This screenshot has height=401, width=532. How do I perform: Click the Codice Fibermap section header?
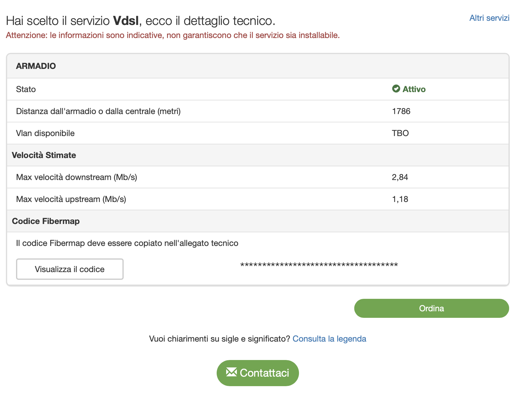[46, 221]
